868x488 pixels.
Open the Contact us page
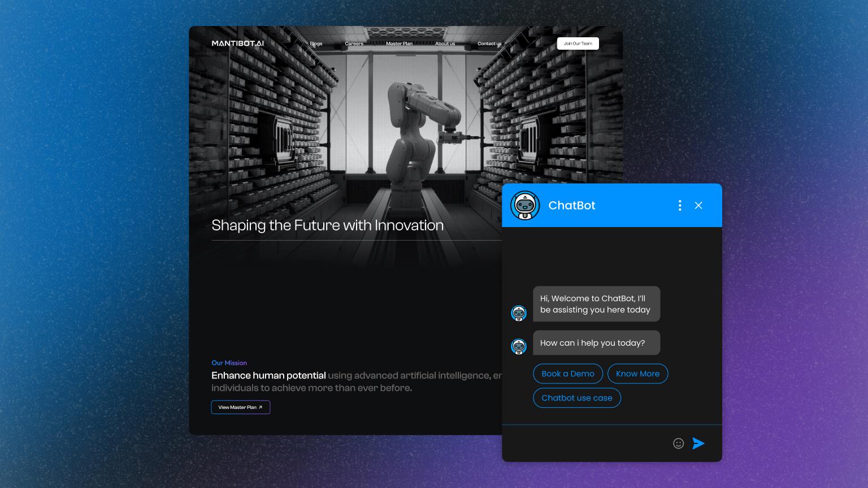pyautogui.click(x=489, y=43)
